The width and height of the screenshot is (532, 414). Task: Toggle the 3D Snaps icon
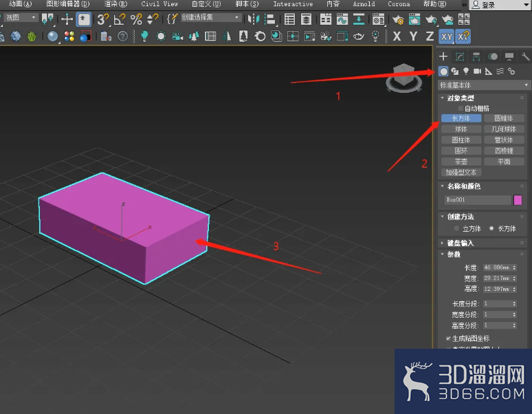point(102,19)
